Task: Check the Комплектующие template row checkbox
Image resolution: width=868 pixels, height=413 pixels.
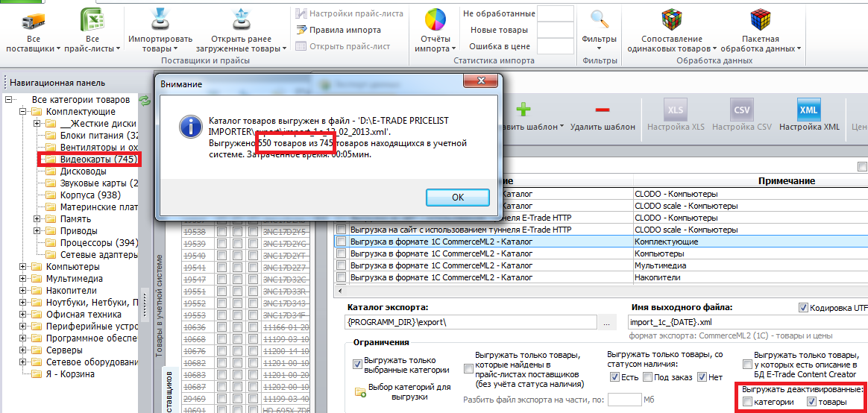Action: click(x=342, y=242)
